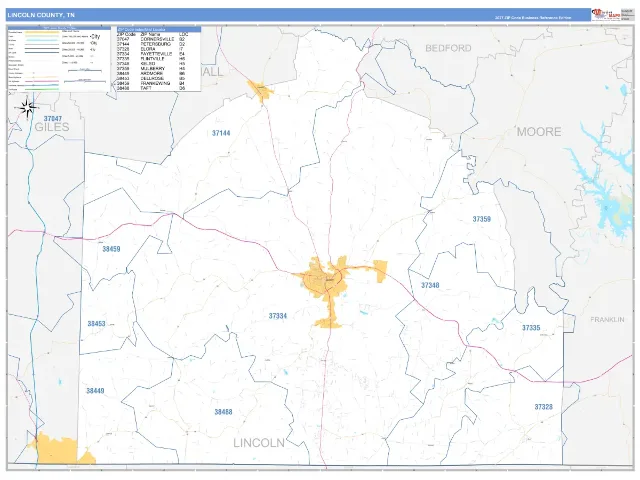Image resolution: width=640 pixels, height=480 pixels.
Task: Click the green line swatch in legend
Action: click(42, 89)
